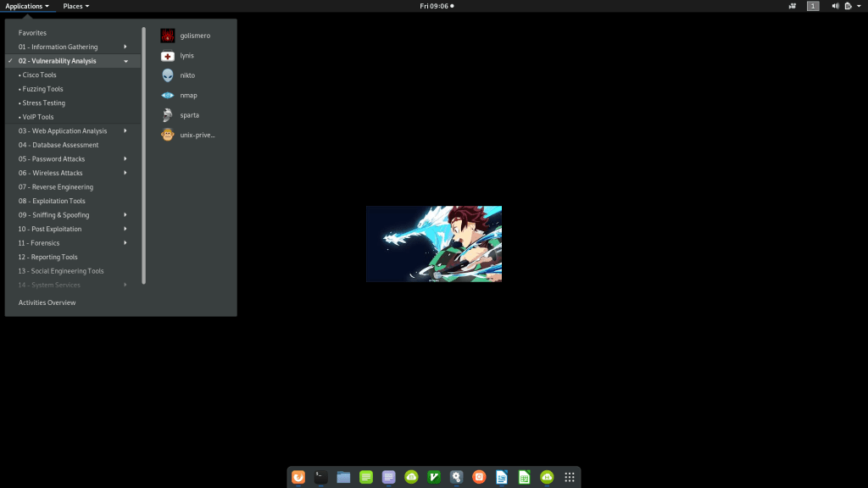
Task: Select 08 - Exploitation Tools category
Action: 52,201
